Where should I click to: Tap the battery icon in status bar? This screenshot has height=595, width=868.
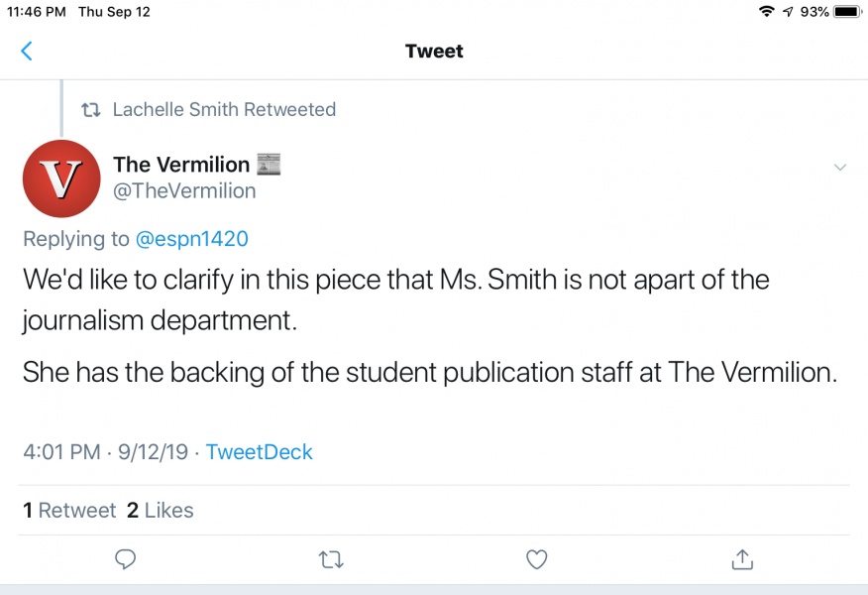[x=847, y=12]
